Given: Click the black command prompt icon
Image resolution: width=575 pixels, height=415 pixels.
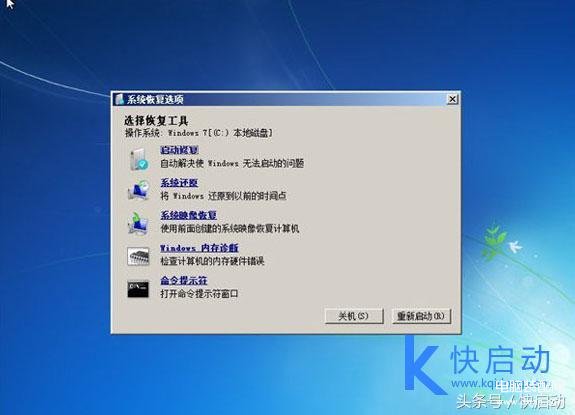Looking at the screenshot, I should pos(138,289).
